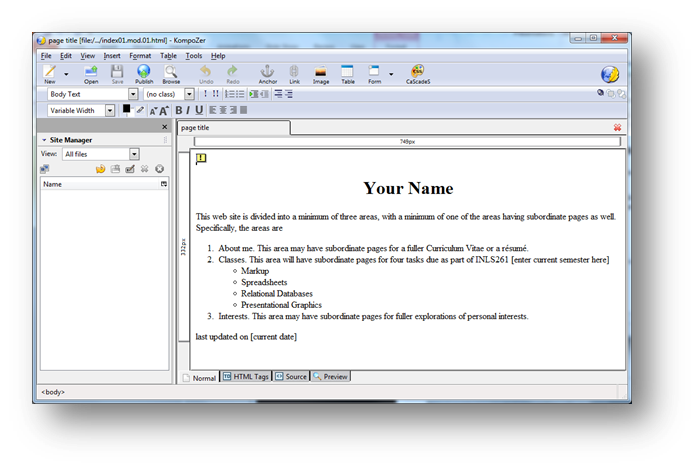Image resolution: width=697 pixels, height=469 pixels.
Task: Switch to the Source view tab
Action: tap(291, 377)
